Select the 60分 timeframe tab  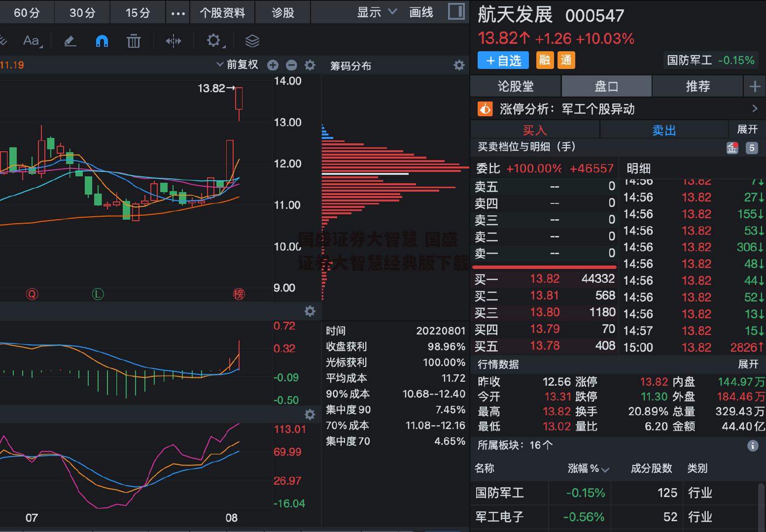point(27,13)
